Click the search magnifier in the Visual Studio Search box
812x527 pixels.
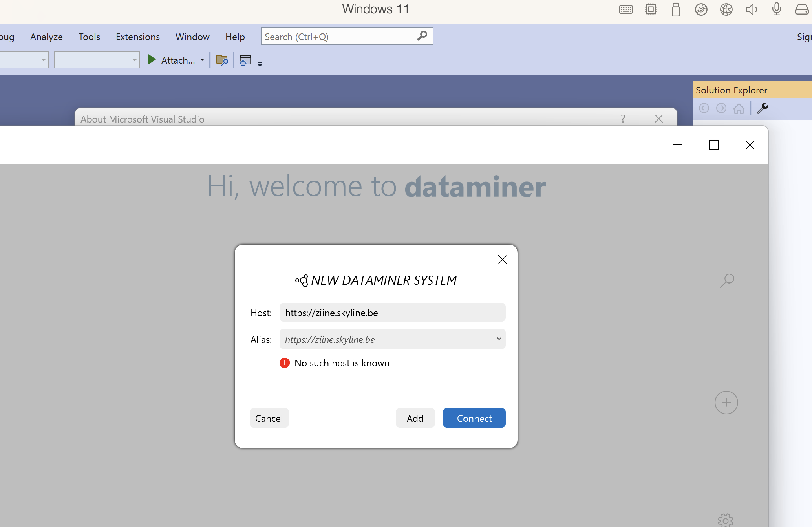coord(422,36)
